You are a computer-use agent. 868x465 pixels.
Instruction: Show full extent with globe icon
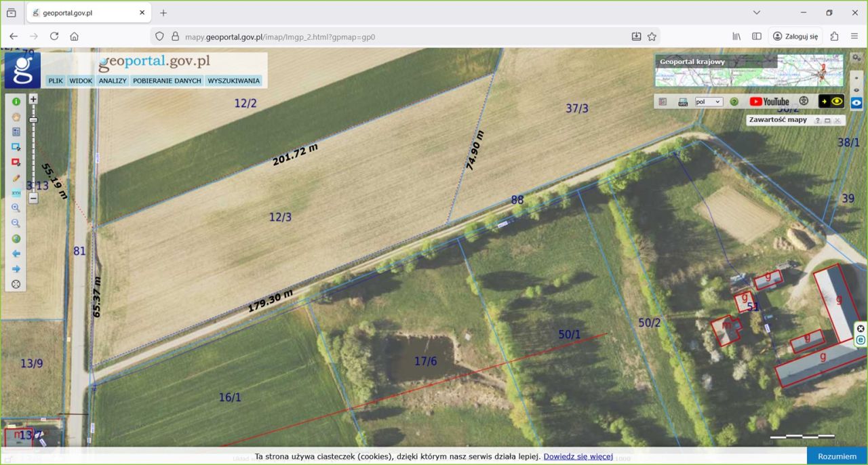[16, 239]
